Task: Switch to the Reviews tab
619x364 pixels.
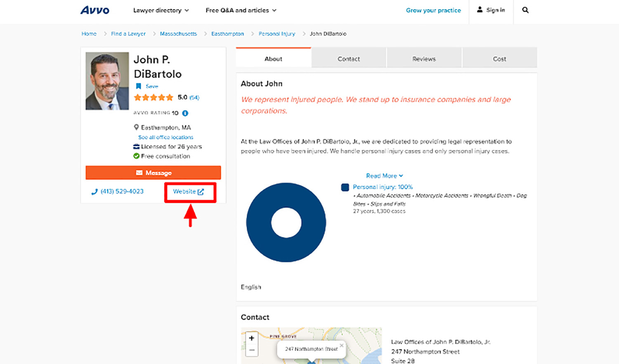Action: pos(423,58)
